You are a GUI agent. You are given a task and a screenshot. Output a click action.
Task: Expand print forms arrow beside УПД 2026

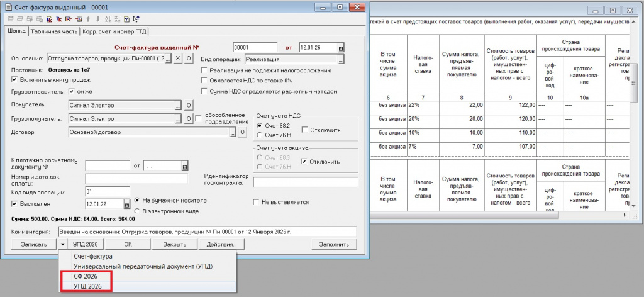point(63,244)
